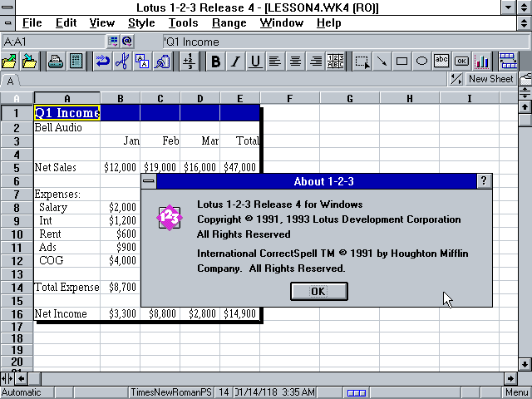Select cell A1 containing Q1 Income
The height and width of the screenshot is (399, 532).
click(x=66, y=113)
